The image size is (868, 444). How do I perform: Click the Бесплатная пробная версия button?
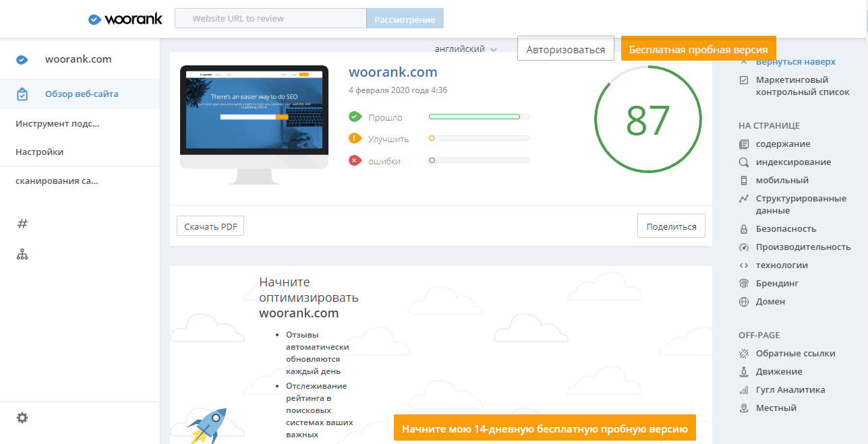point(698,49)
